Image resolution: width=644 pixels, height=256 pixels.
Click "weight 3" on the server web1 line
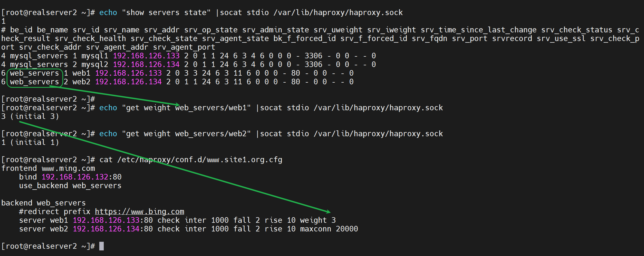[x=318, y=220]
